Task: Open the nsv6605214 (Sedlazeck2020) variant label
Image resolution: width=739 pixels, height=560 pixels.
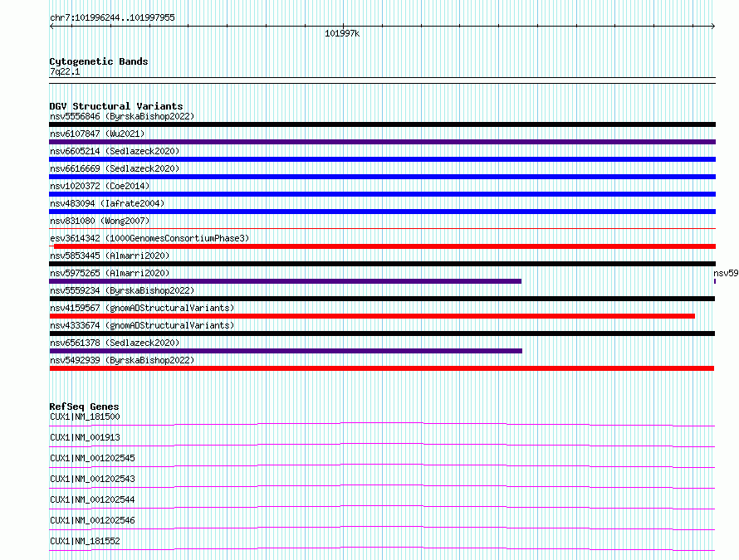Action: coord(115,151)
